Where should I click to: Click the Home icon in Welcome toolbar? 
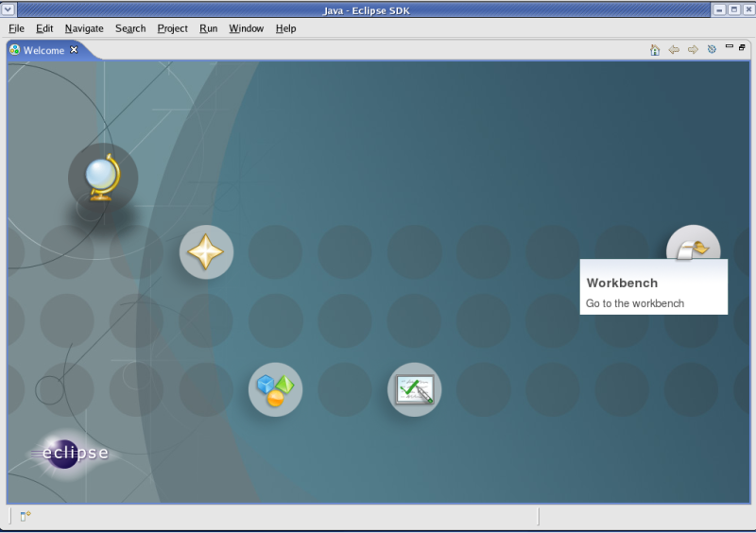655,49
